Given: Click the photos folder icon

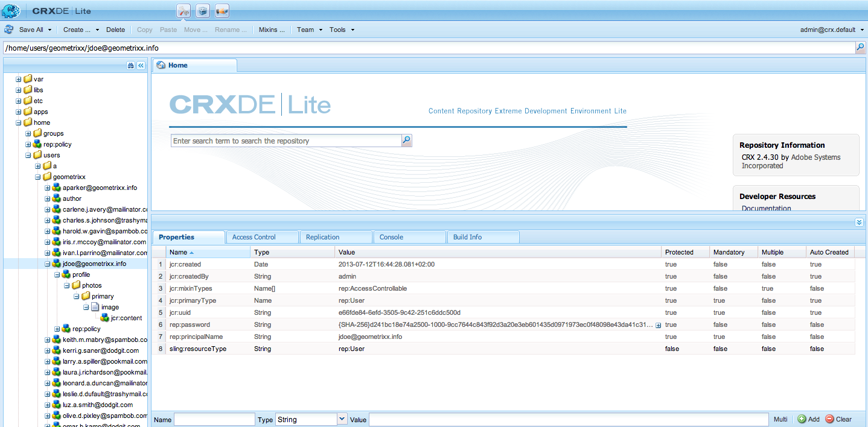Looking at the screenshot, I should (x=76, y=285).
